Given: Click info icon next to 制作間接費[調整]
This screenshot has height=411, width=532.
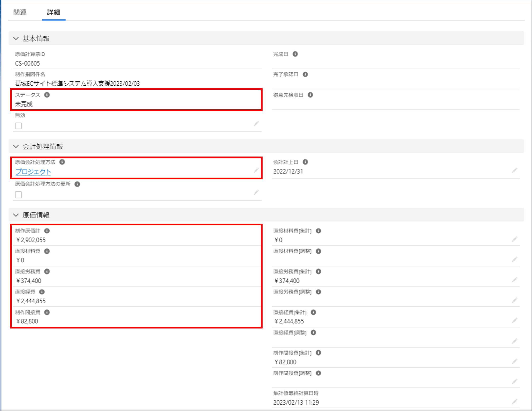Looking at the screenshot, I should (x=318, y=373).
